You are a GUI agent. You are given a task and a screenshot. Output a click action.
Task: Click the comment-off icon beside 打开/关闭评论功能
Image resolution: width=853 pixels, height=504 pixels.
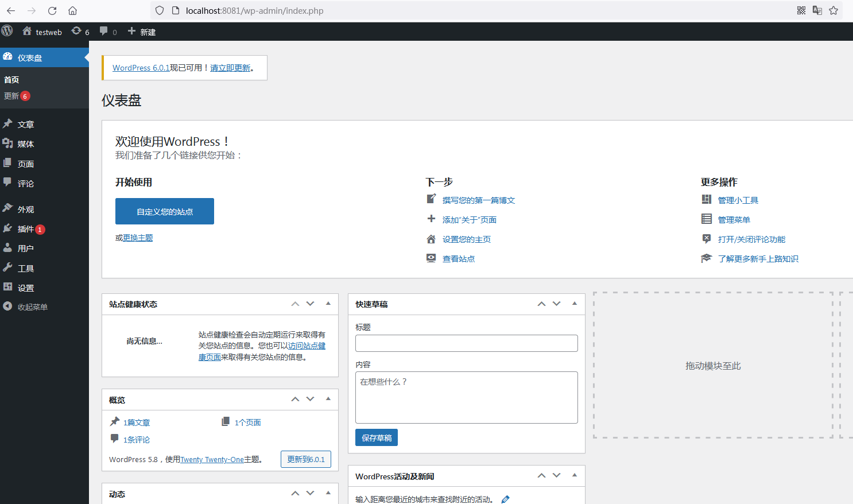point(707,239)
